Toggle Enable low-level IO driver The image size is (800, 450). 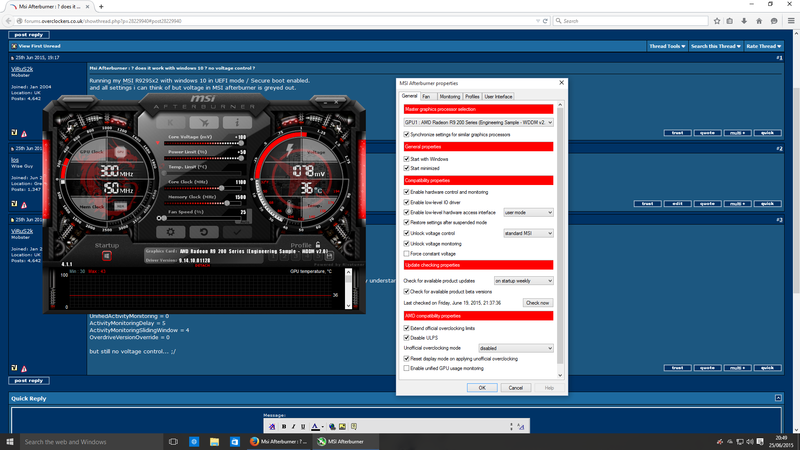point(407,203)
